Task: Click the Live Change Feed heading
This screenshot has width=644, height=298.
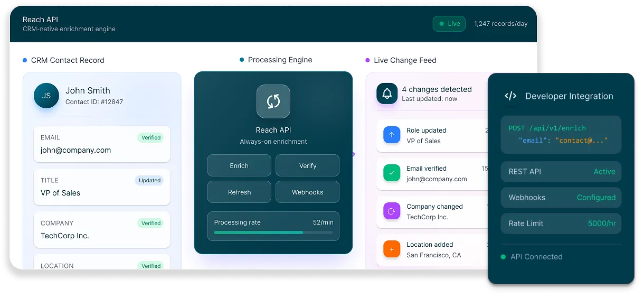Action: [405, 60]
